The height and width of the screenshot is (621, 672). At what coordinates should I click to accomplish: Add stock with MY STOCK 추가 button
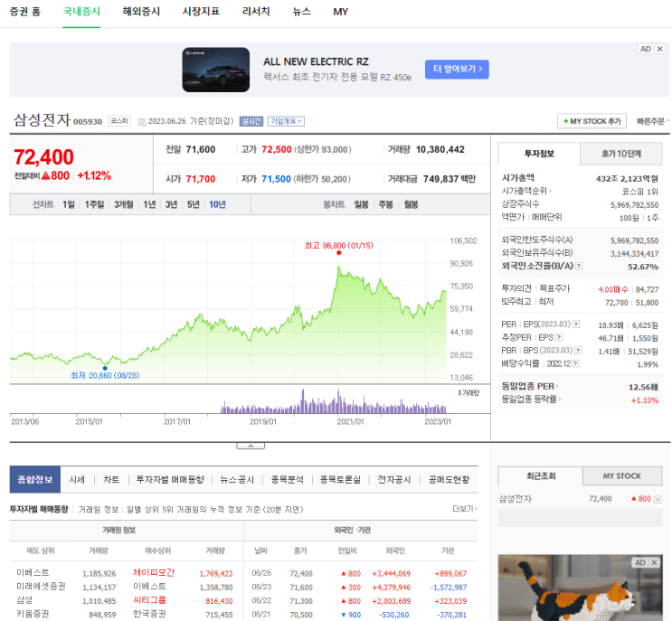pyautogui.click(x=592, y=121)
